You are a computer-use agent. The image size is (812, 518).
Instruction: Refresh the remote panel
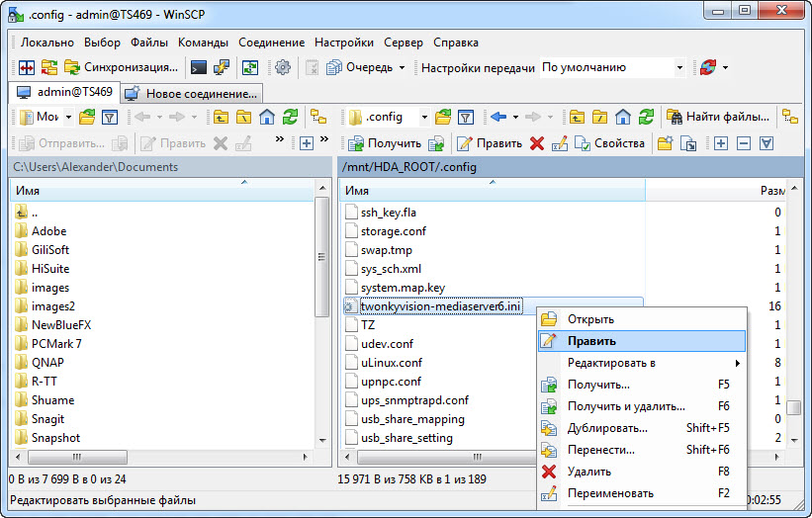click(646, 117)
